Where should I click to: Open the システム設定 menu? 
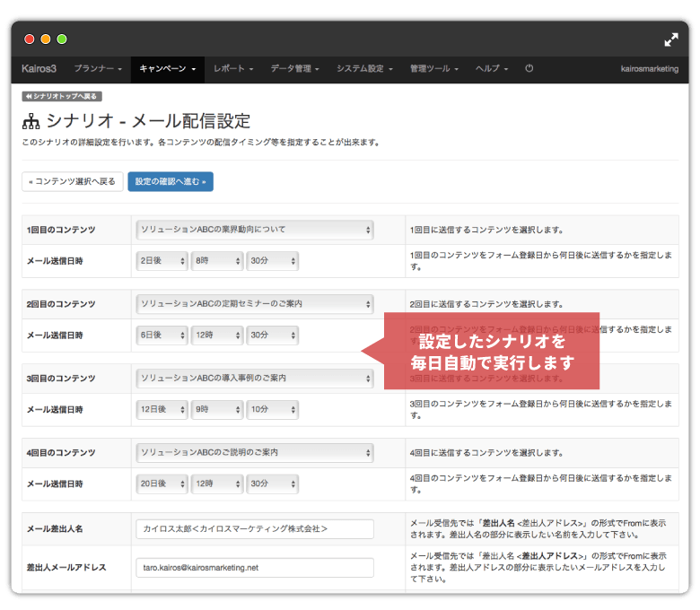coord(364,69)
